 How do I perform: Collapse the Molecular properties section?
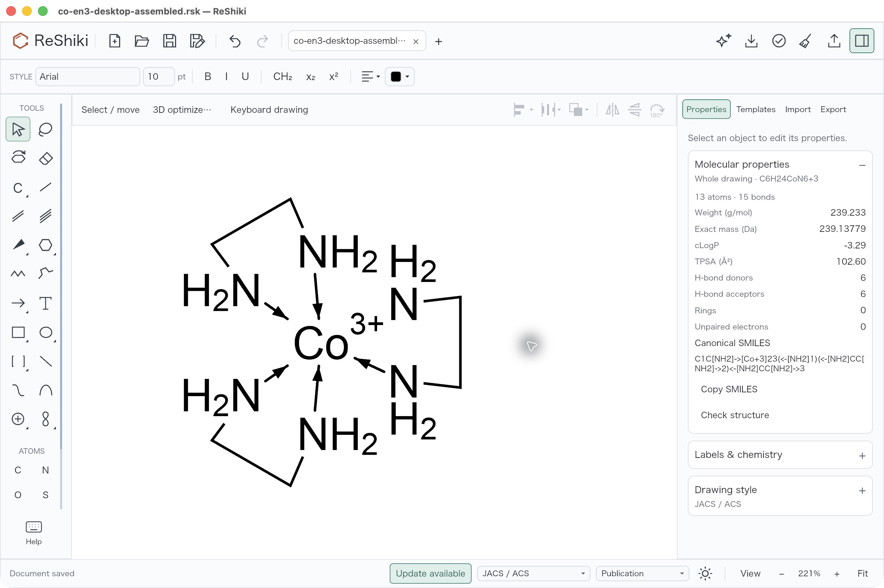point(862,165)
